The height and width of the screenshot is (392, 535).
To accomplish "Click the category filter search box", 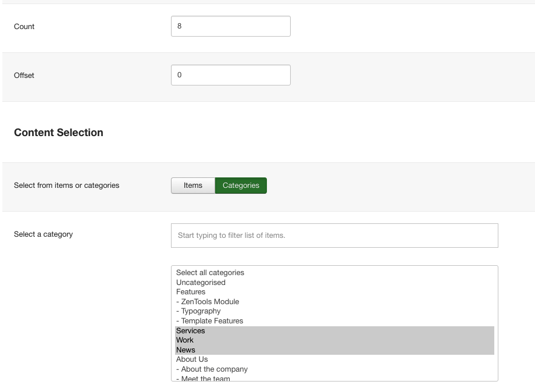I will (334, 236).
